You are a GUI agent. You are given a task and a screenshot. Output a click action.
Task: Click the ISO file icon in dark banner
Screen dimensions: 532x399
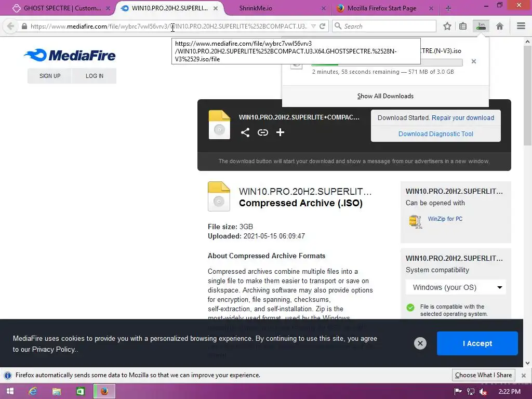click(x=219, y=125)
